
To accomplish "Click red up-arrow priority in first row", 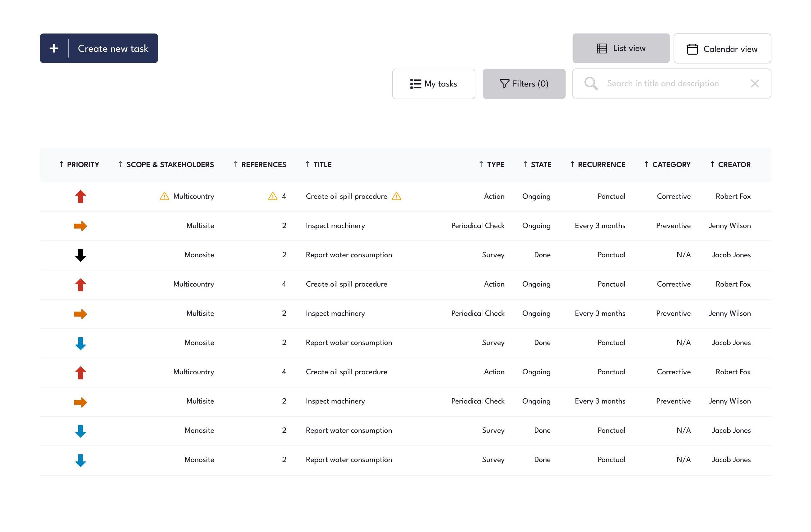I will (x=80, y=197).
